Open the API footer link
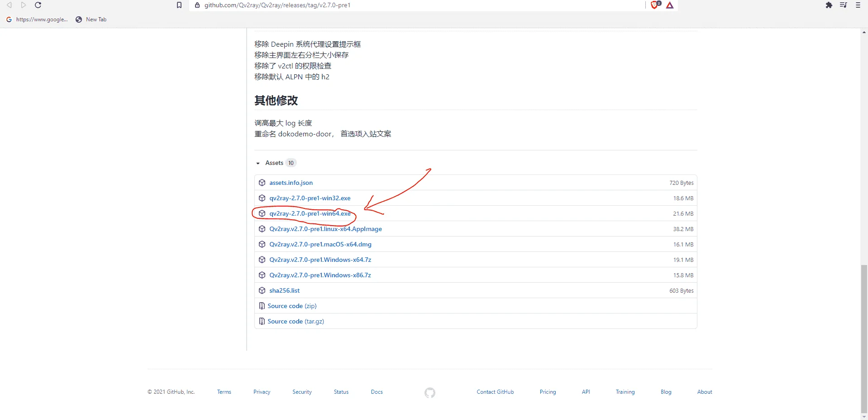 tap(586, 392)
